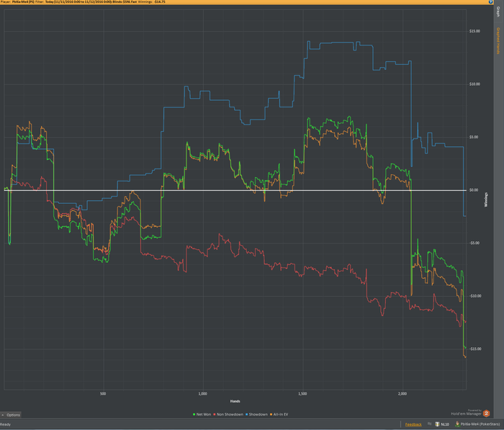The height and width of the screenshot is (430, 504).
Task: Click the blue filter icon in the header
Action: 491,2
